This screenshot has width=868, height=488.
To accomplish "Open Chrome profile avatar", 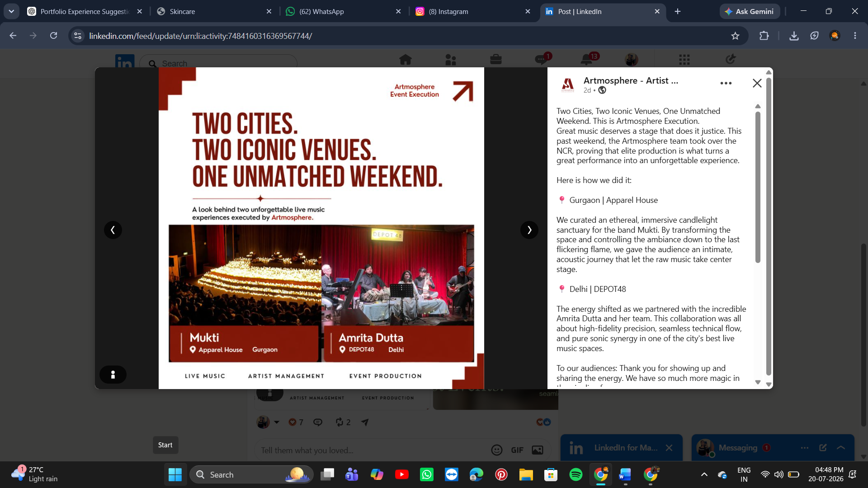I will 835,36.
